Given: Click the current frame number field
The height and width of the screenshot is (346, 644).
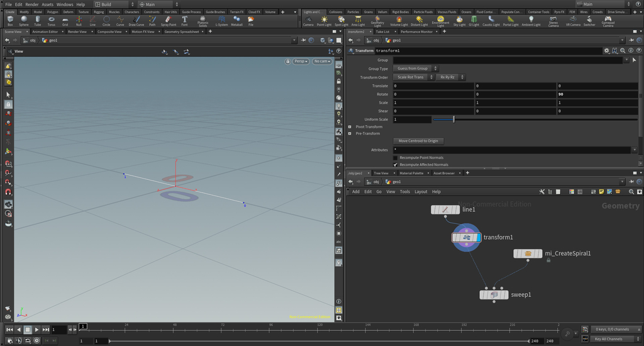Looking at the screenshot, I should [58, 330].
